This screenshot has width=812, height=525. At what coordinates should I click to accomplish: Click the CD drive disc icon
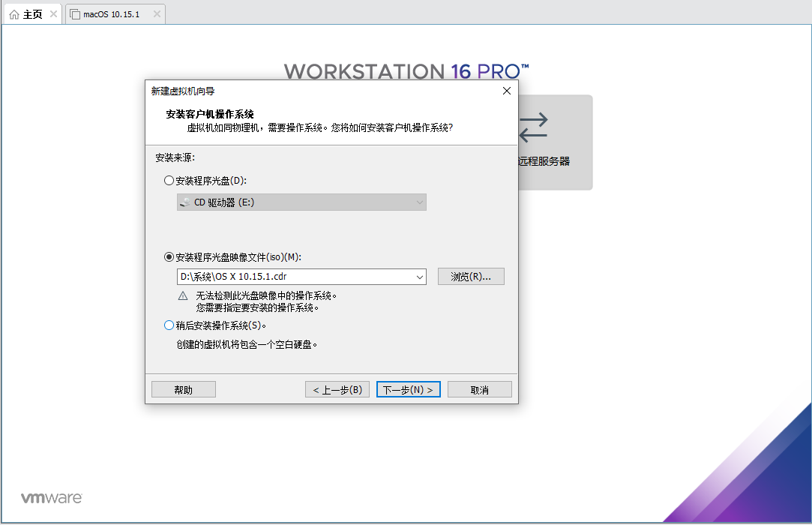coord(184,202)
